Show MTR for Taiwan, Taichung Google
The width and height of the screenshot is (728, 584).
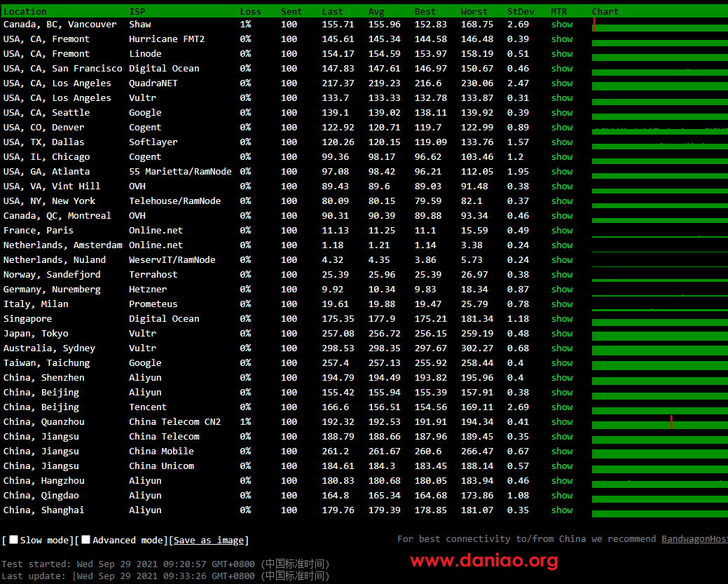pyautogui.click(x=562, y=363)
